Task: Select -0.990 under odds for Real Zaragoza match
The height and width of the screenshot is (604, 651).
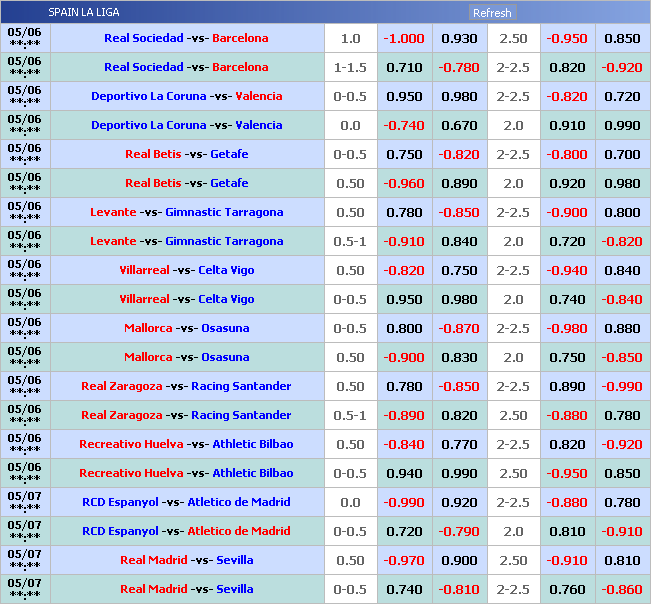Action: pyautogui.click(x=622, y=387)
